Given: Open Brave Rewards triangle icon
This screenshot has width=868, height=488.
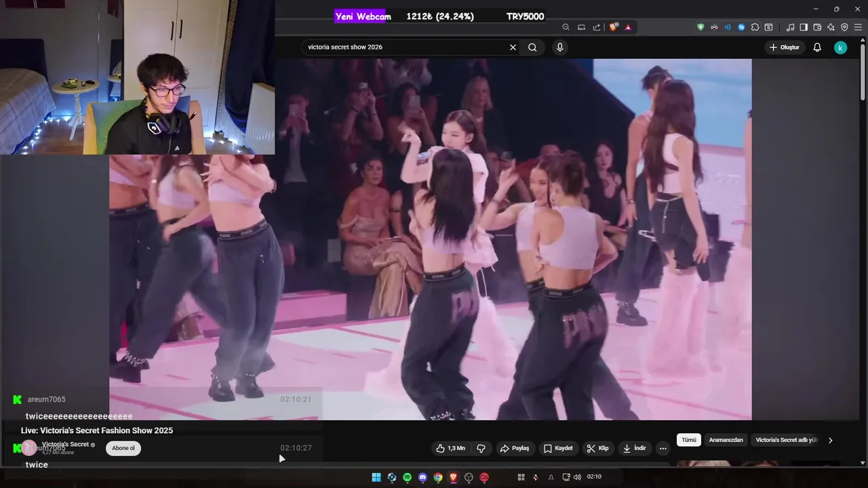Looking at the screenshot, I should pos(628,27).
